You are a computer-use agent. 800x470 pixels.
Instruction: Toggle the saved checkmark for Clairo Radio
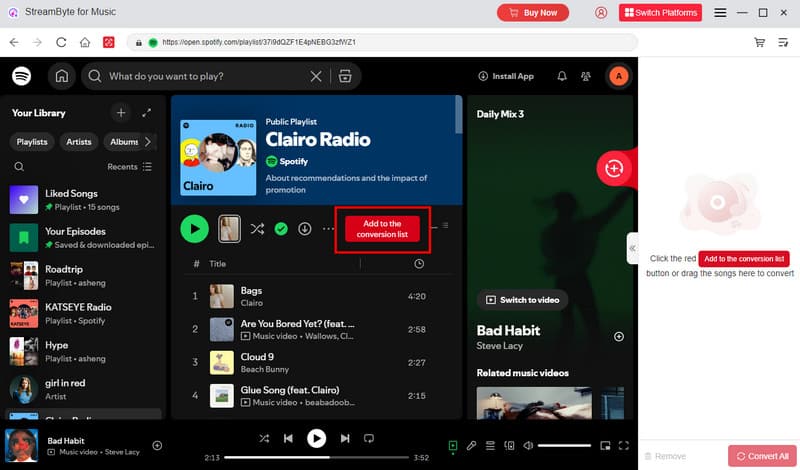click(281, 229)
